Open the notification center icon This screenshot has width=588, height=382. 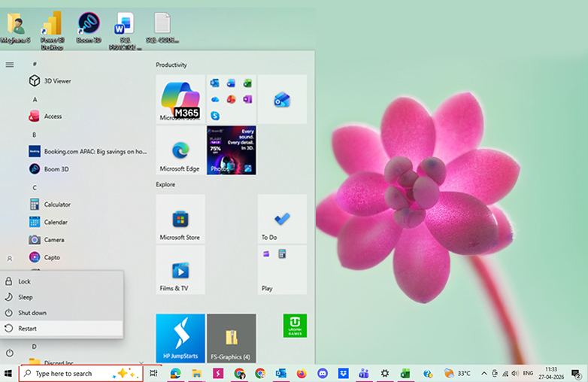coord(577,374)
